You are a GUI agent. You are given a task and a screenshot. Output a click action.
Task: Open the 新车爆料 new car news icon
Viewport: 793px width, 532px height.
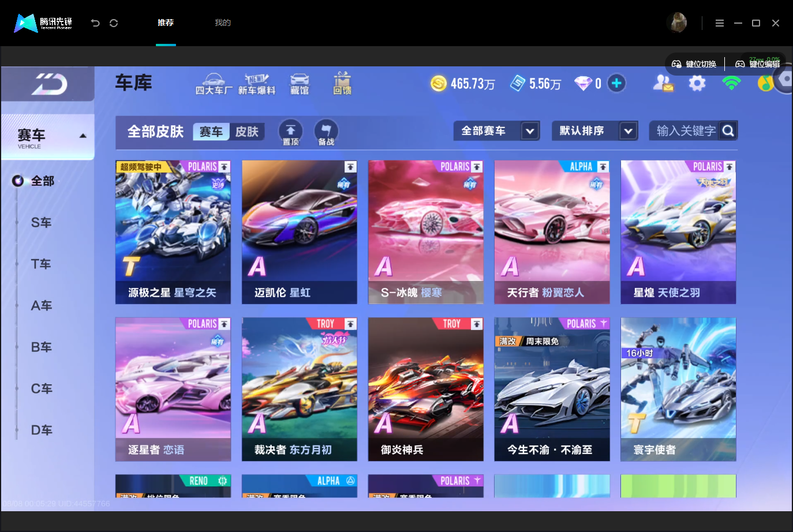[257, 84]
